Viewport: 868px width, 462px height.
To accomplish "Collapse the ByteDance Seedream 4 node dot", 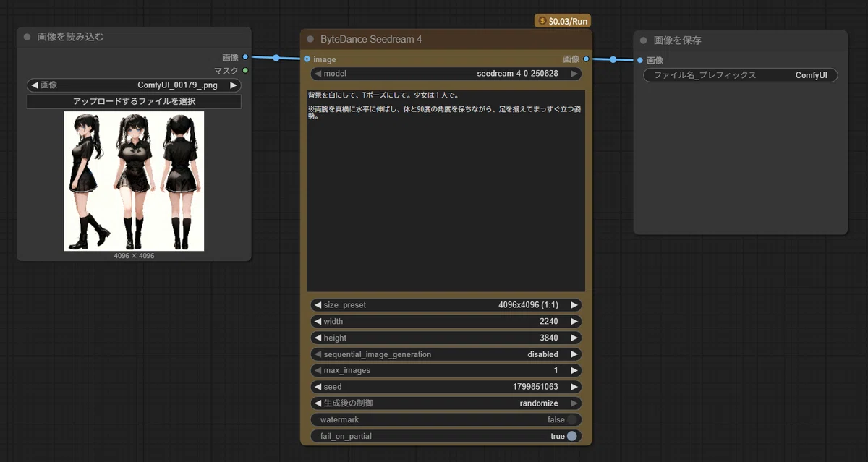I will point(310,39).
